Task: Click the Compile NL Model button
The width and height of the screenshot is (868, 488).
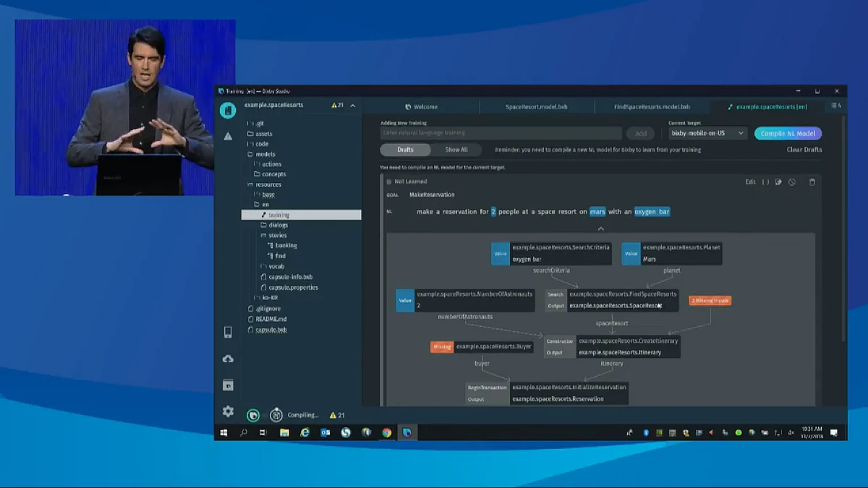Action: pyautogui.click(x=788, y=133)
